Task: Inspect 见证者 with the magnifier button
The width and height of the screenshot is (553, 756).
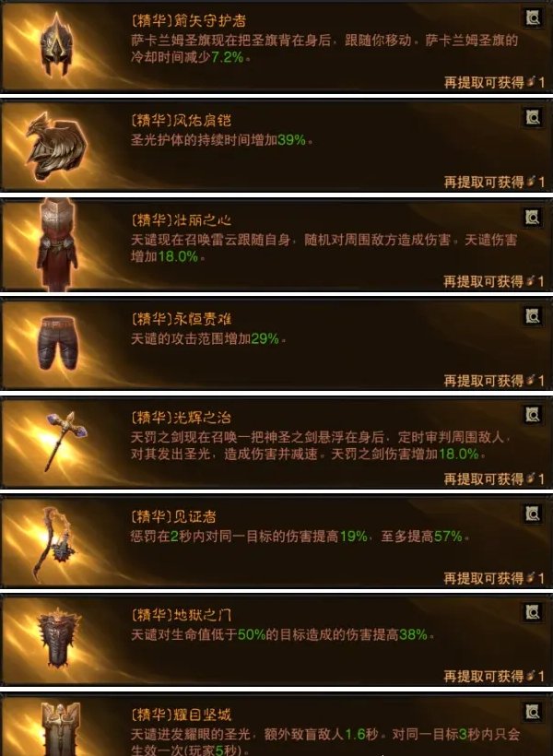Action: (534, 514)
